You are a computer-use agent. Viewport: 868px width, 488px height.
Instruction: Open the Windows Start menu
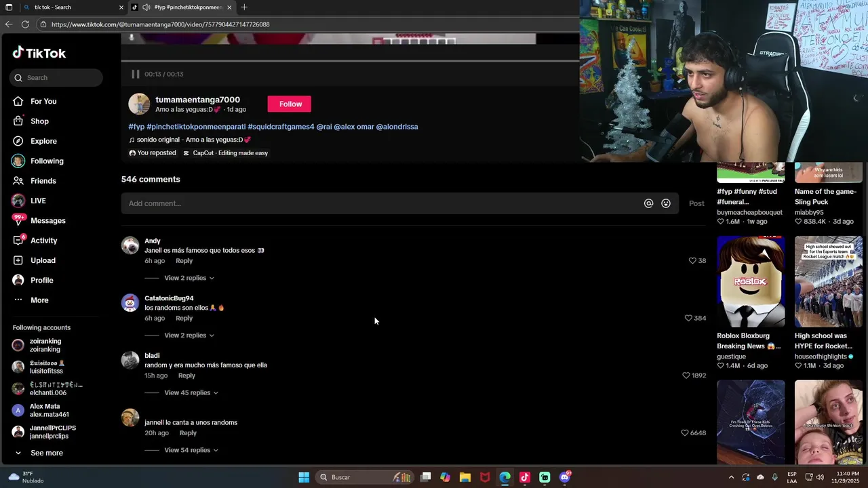[304, 477]
